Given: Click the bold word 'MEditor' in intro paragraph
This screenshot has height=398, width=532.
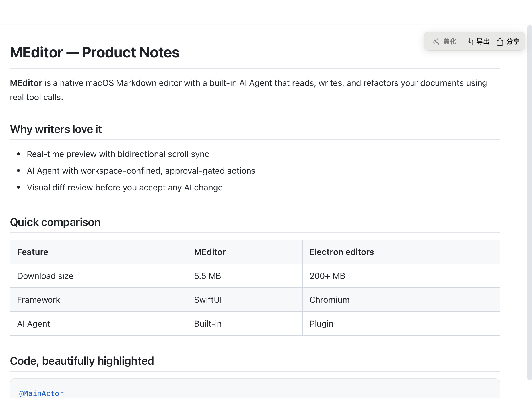Looking at the screenshot, I should pyautogui.click(x=26, y=83).
